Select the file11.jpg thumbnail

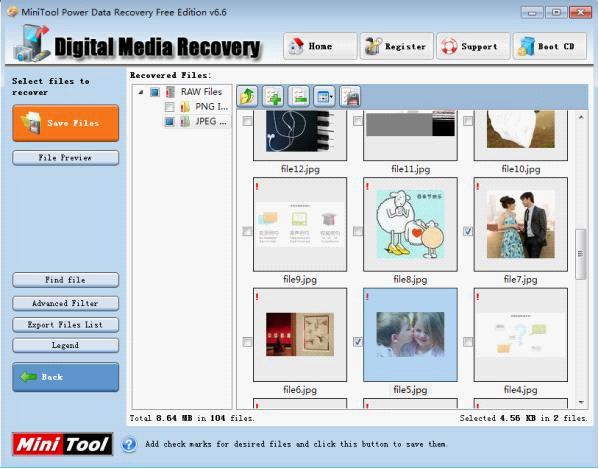tap(410, 135)
